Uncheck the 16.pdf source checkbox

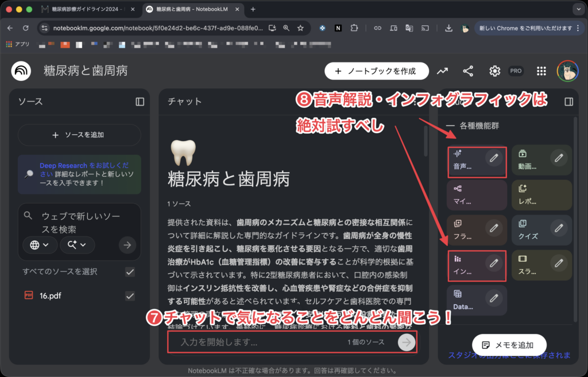click(130, 296)
